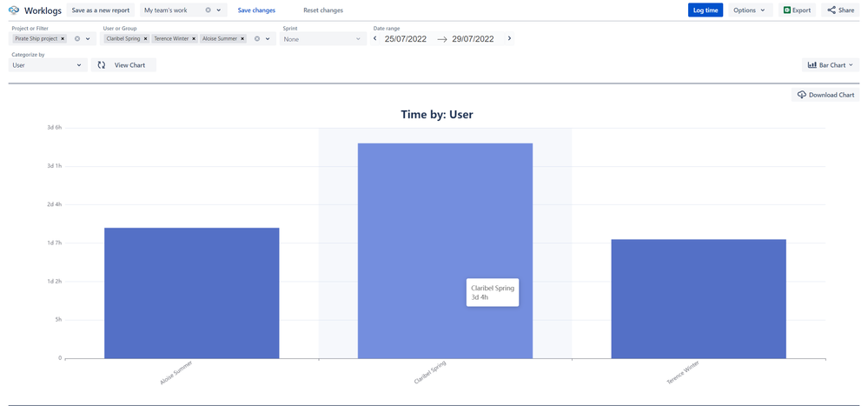868x406 pixels.
Task: Click start date 25/07/2022
Action: (x=406, y=39)
